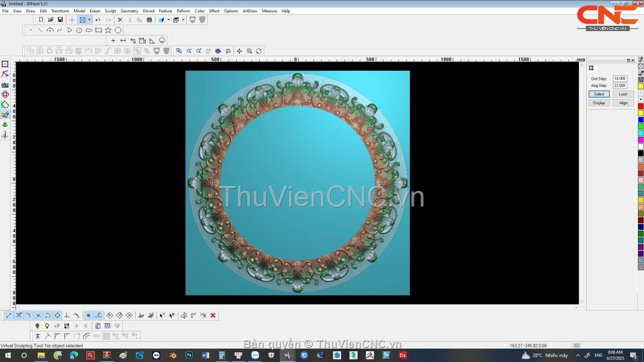Click the green light bulb icon
The width and height of the screenshot is (644, 362).
37,326
